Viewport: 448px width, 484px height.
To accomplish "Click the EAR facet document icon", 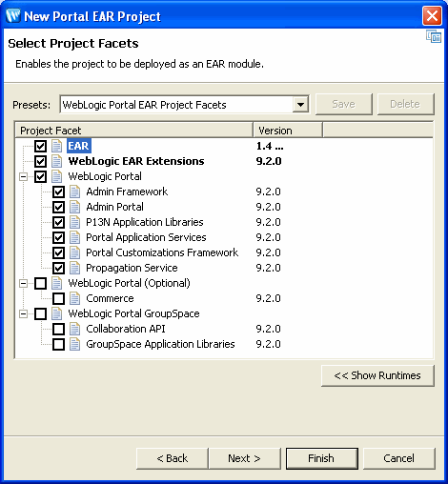I will tap(57, 146).
